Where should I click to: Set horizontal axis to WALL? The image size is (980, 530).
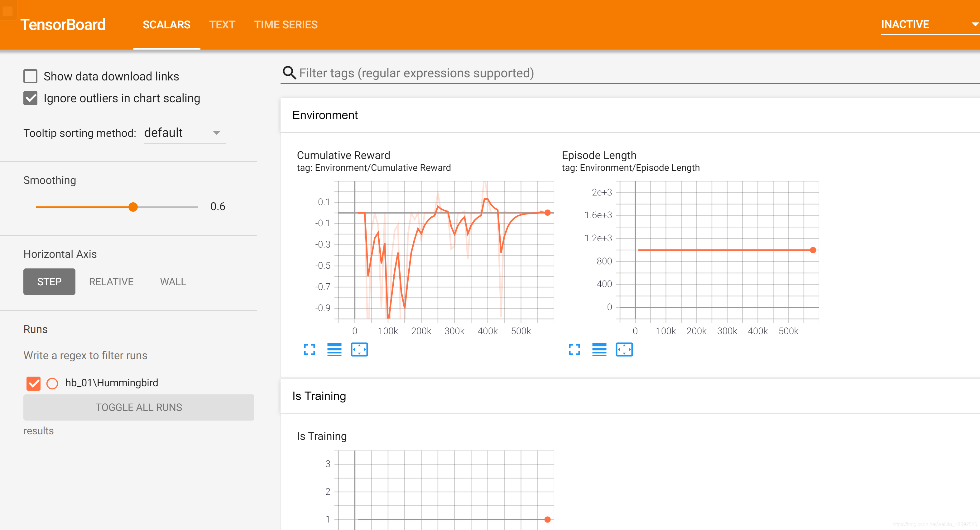click(173, 282)
